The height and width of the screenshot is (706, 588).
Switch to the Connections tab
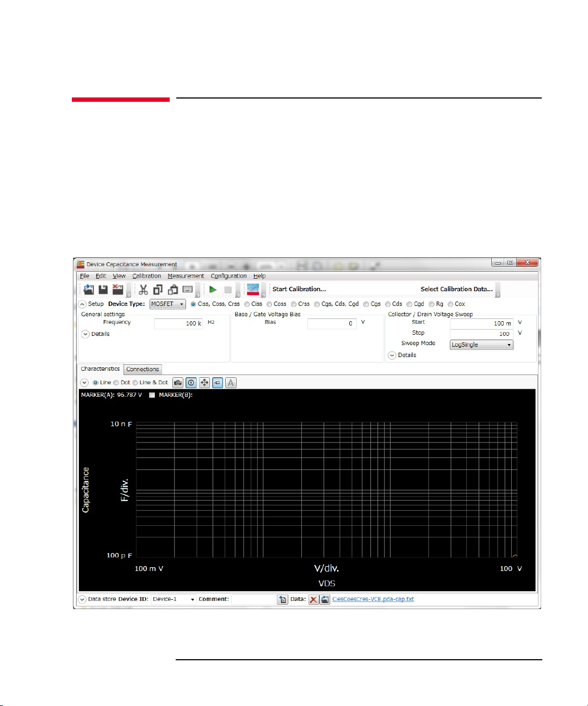point(143,370)
